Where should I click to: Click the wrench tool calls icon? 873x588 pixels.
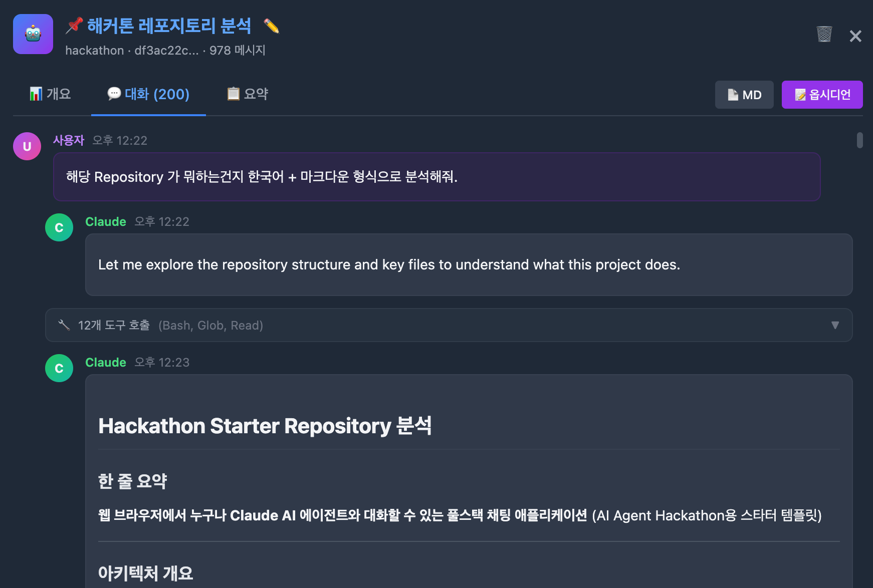(64, 325)
